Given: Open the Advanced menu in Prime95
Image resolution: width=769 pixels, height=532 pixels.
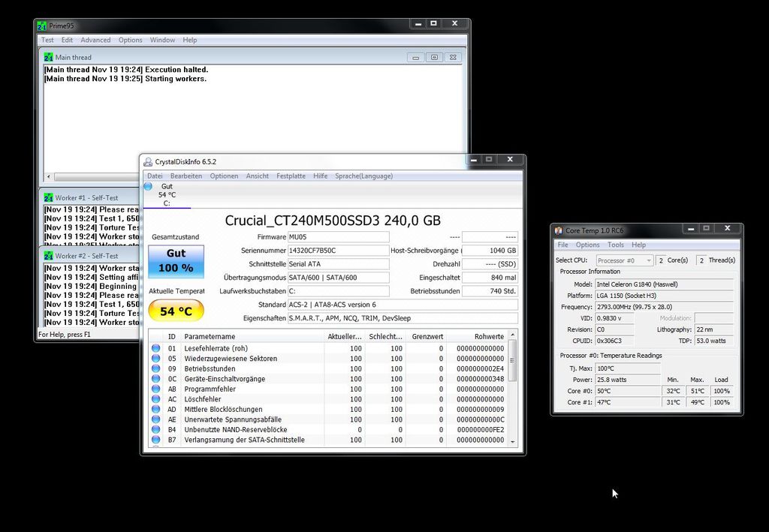Looking at the screenshot, I should coord(95,41).
